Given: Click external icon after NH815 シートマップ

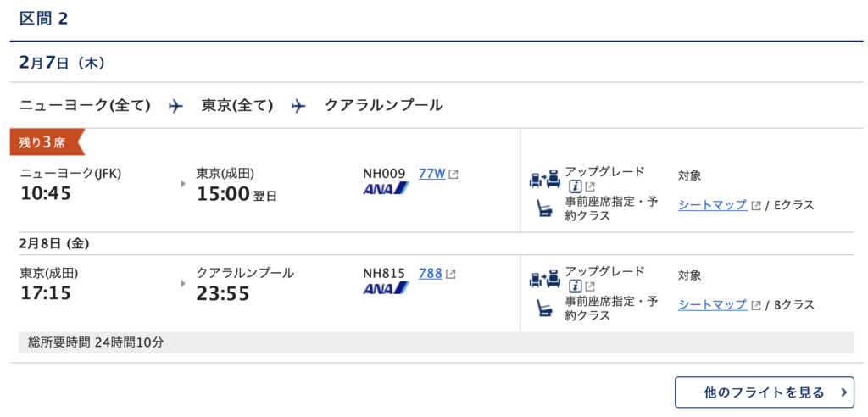Looking at the screenshot, I should (756, 305).
